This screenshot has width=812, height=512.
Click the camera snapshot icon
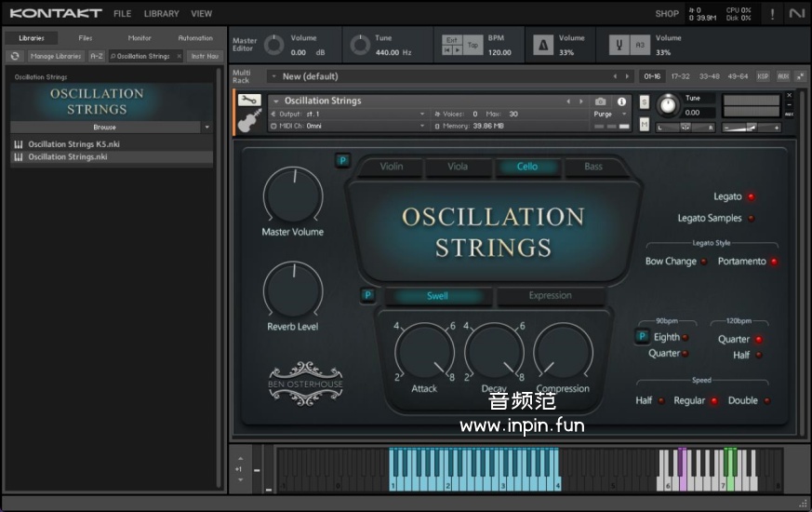600,101
